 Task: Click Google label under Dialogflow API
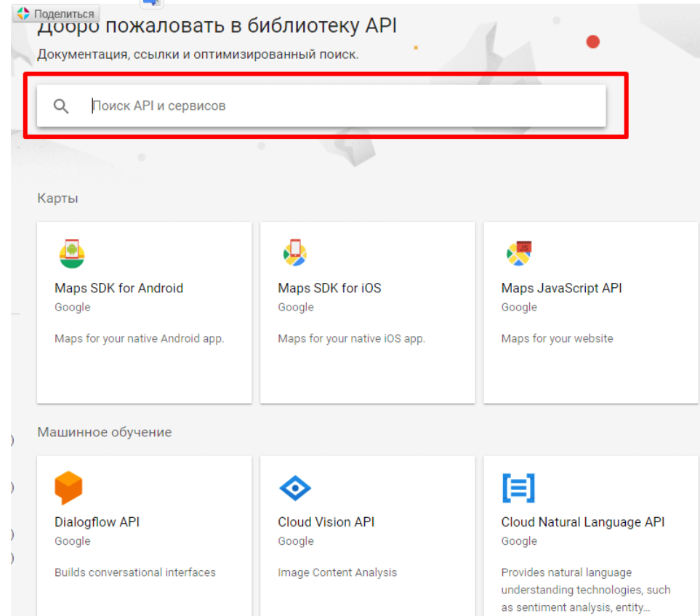(72, 541)
